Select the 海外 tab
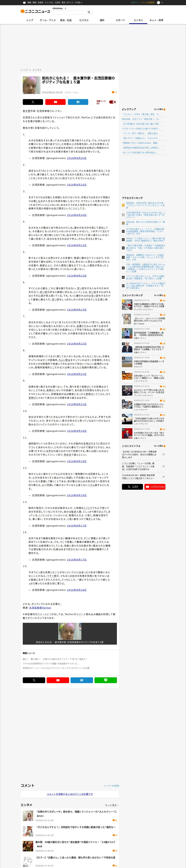 (102, 20)
